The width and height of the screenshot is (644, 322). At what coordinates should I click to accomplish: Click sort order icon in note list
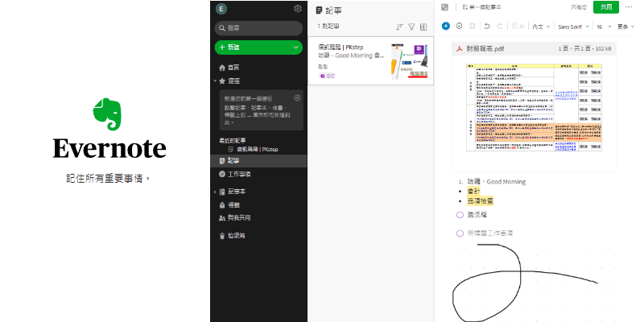click(399, 27)
